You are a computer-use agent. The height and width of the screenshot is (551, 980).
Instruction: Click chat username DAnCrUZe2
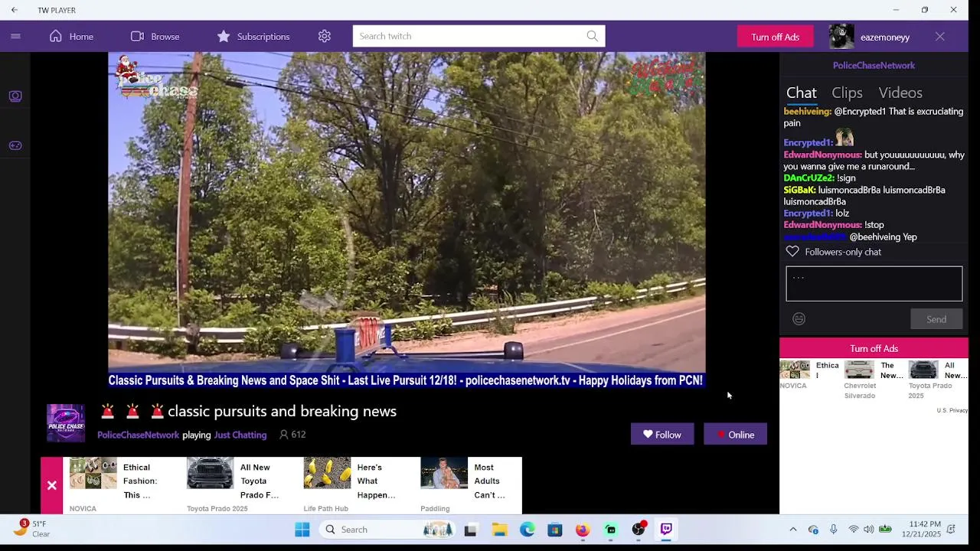(x=808, y=178)
